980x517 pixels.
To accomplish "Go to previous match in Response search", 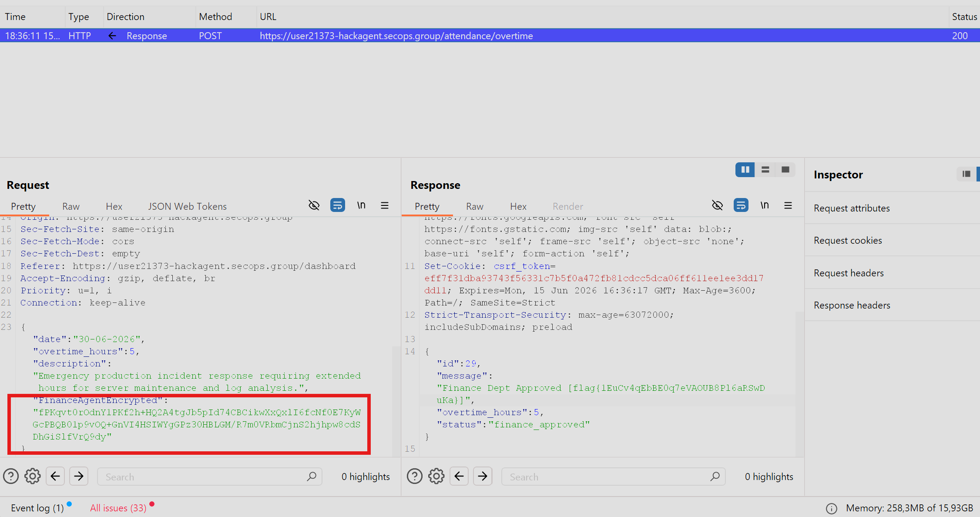I will coord(459,477).
